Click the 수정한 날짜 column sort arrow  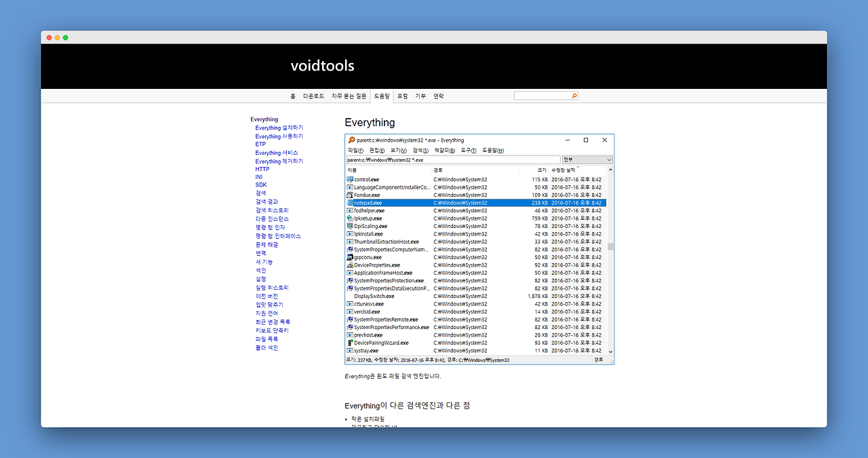(x=578, y=167)
